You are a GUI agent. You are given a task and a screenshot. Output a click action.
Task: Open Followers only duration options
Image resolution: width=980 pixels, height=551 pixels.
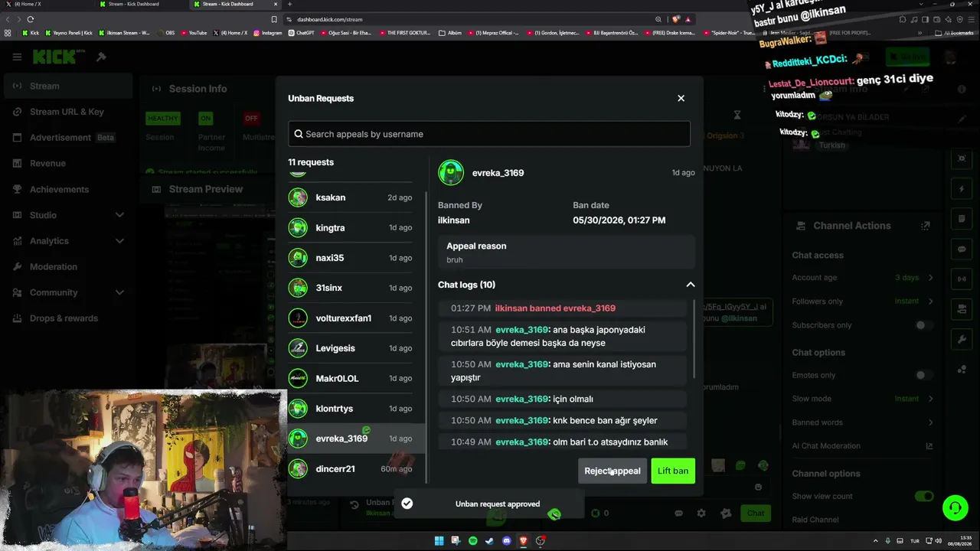coord(863,302)
